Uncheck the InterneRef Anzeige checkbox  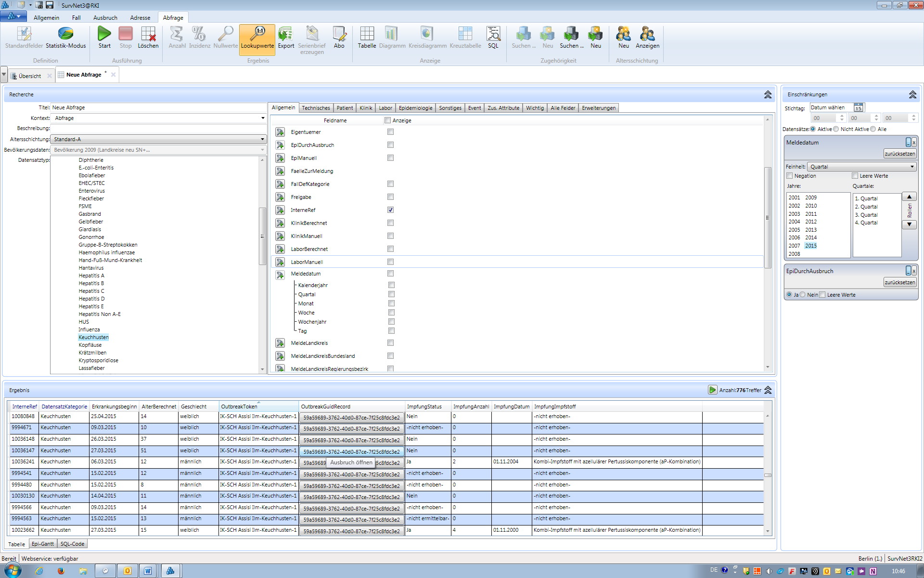click(x=390, y=210)
